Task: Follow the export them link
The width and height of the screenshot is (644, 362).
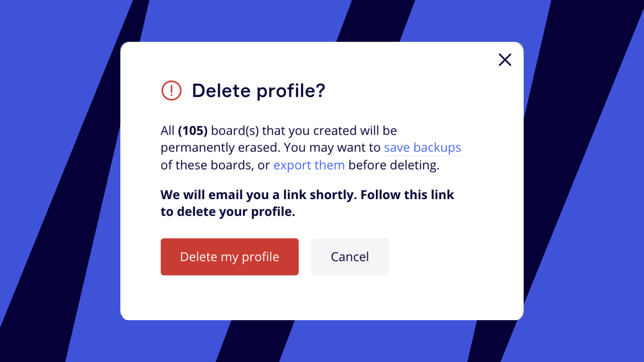Action: tap(309, 165)
